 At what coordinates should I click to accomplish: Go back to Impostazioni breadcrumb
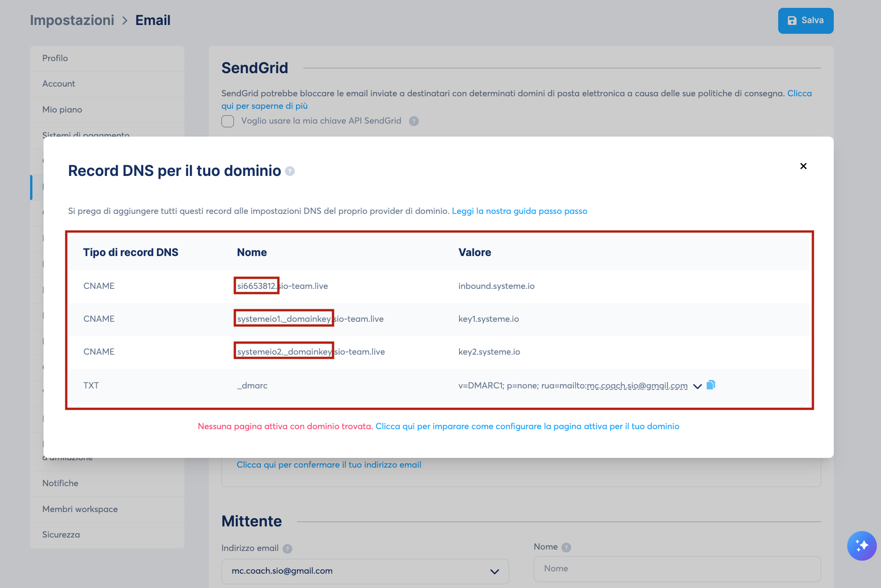[72, 20]
